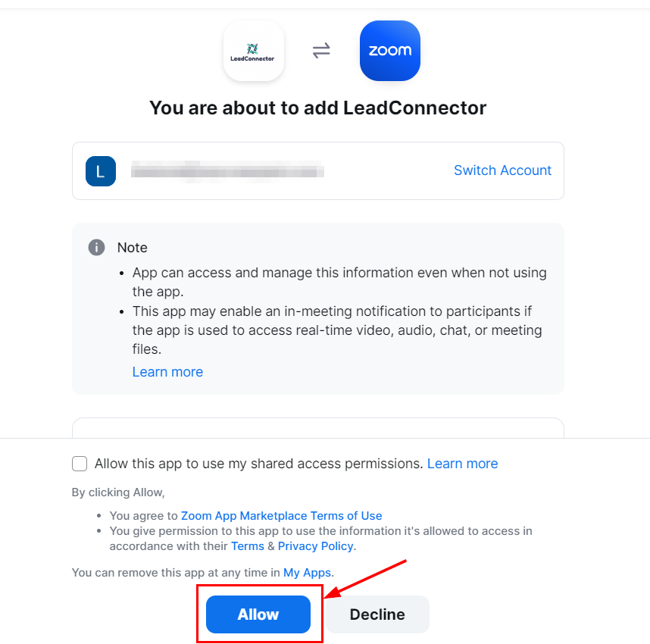
Task: Enable shared access permissions for this app
Action: (x=80, y=463)
